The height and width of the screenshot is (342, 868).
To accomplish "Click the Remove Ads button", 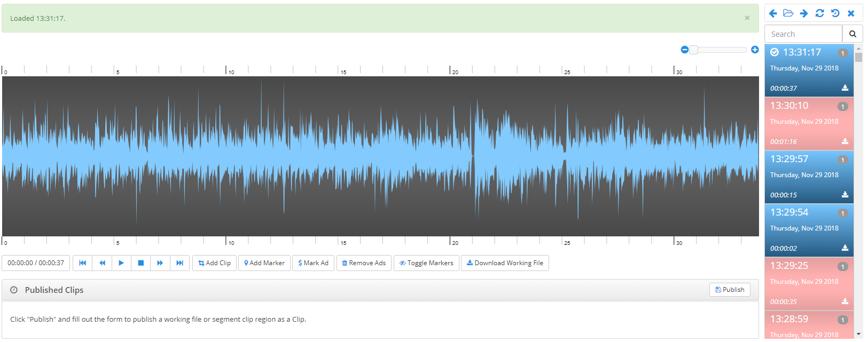I will coord(364,263).
